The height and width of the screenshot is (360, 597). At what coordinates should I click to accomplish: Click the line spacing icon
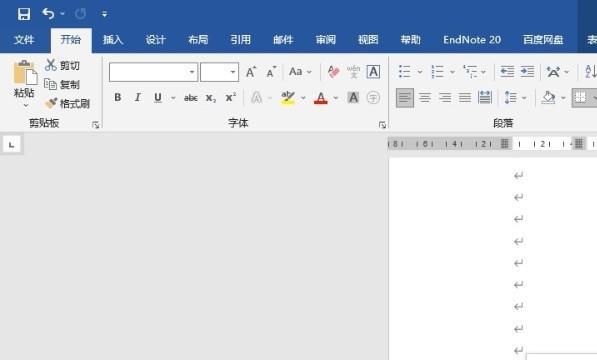pyautogui.click(x=510, y=98)
